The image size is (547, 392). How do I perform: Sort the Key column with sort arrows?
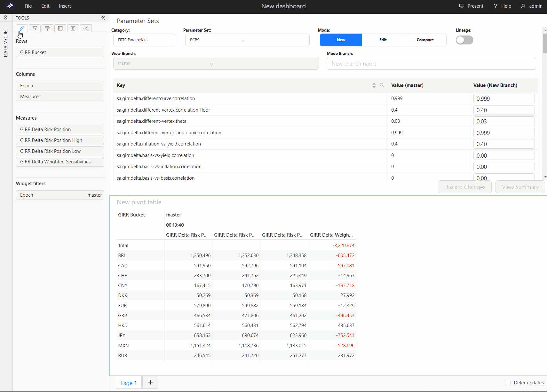(374, 85)
